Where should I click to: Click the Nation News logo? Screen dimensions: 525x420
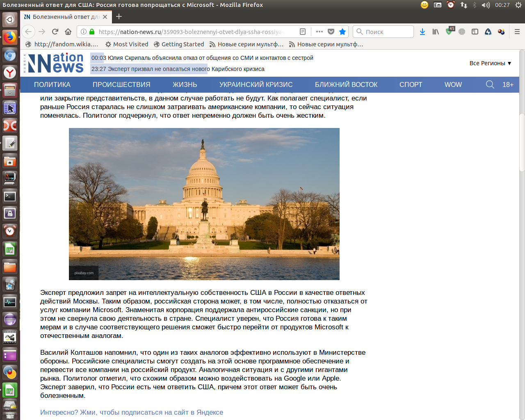pyautogui.click(x=54, y=63)
